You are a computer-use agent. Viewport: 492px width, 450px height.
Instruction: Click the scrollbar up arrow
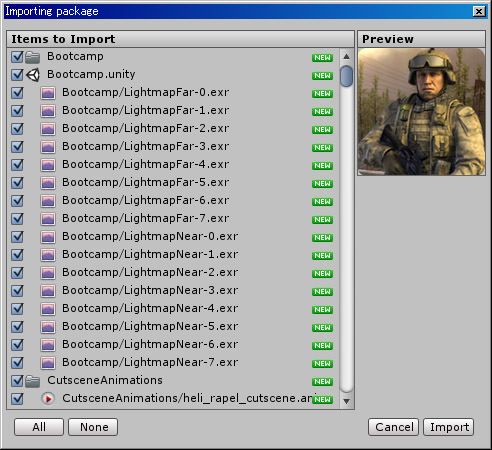click(346, 57)
